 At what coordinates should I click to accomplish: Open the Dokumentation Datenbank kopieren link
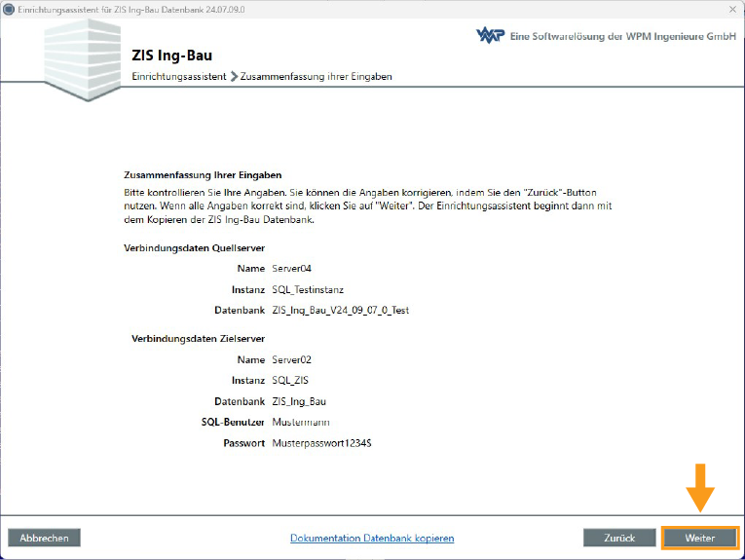[x=372, y=538]
